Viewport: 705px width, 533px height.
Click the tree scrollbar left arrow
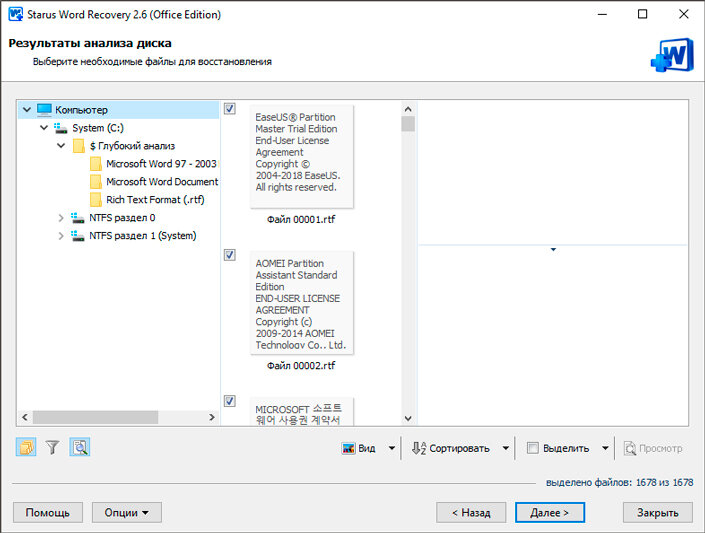click(25, 417)
